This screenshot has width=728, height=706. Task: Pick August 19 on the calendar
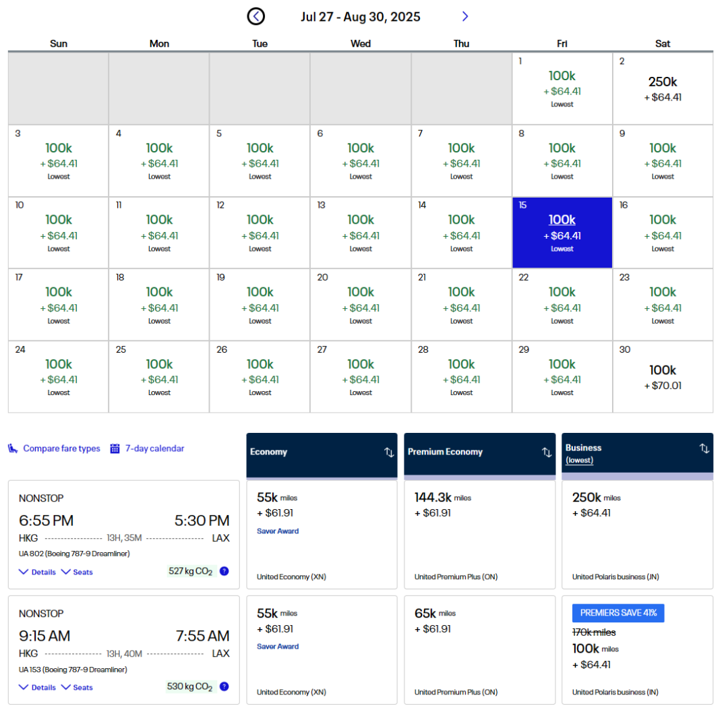click(260, 305)
